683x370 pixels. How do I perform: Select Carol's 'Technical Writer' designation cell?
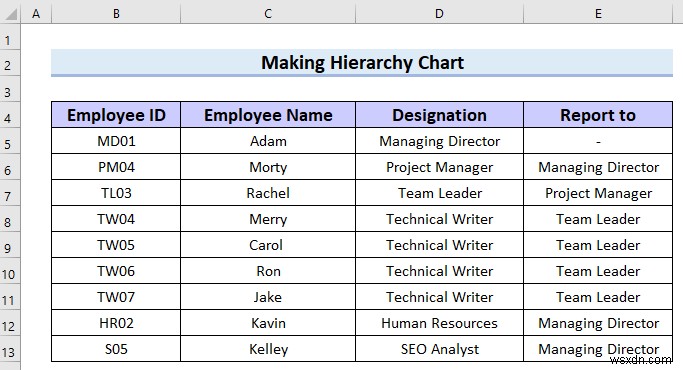point(440,245)
